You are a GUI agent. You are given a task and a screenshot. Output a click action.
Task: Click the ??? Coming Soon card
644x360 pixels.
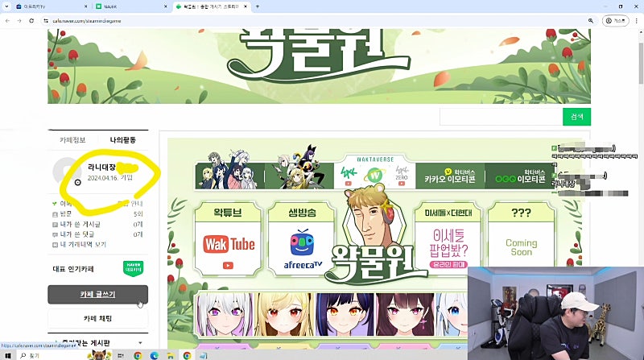click(521, 239)
